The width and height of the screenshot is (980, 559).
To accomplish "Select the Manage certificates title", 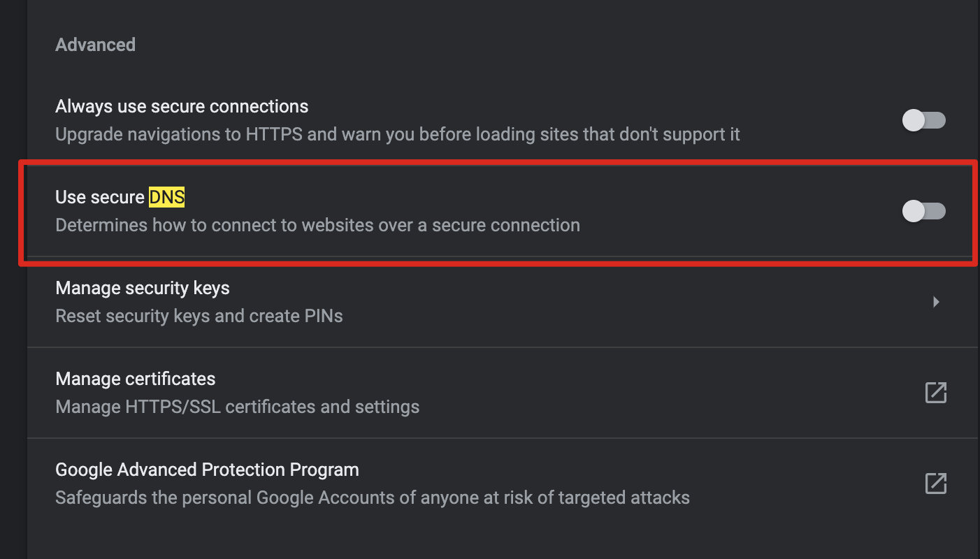I will tap(136, 379).
